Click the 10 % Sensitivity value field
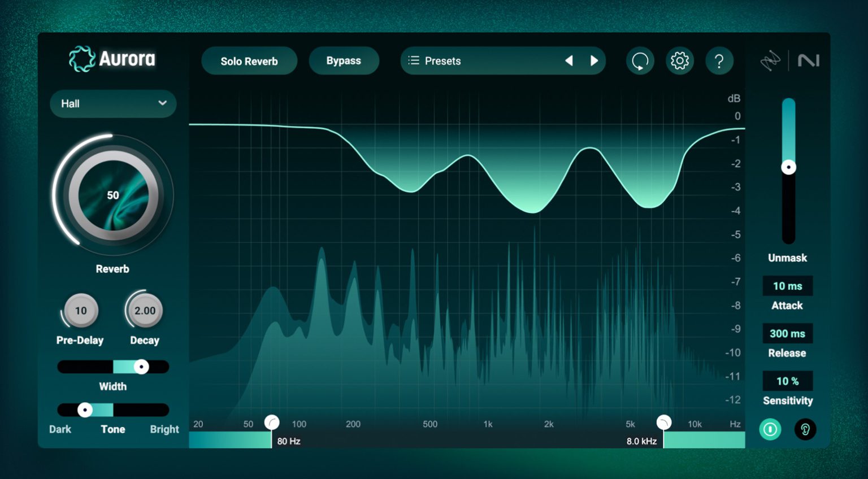Screen dimensions: 868x479 tap(787, 381)
